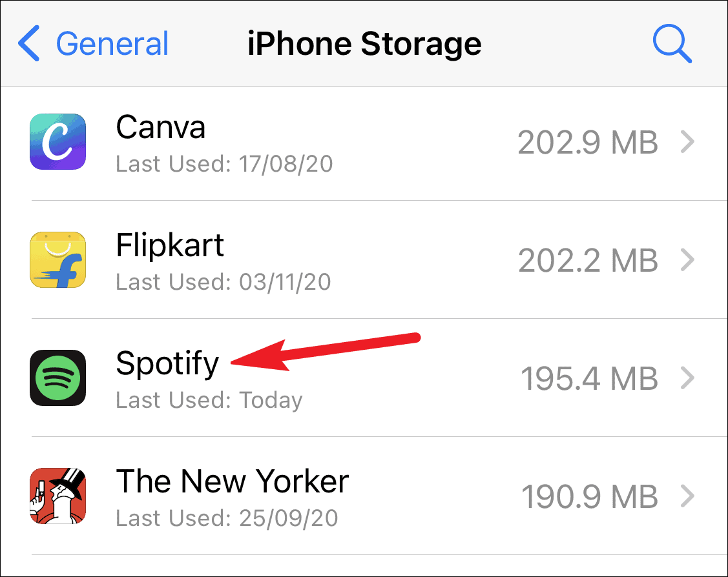The width and height of the screenshot is (728, 577).
Task: Tap Canva 202.9 MB size value
Action: (x=588, y=143)
